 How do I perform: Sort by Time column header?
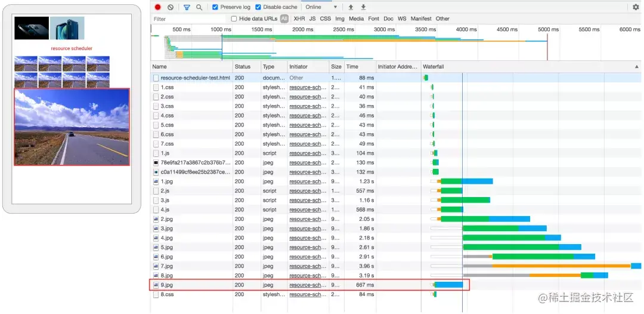tap(360, 67)
